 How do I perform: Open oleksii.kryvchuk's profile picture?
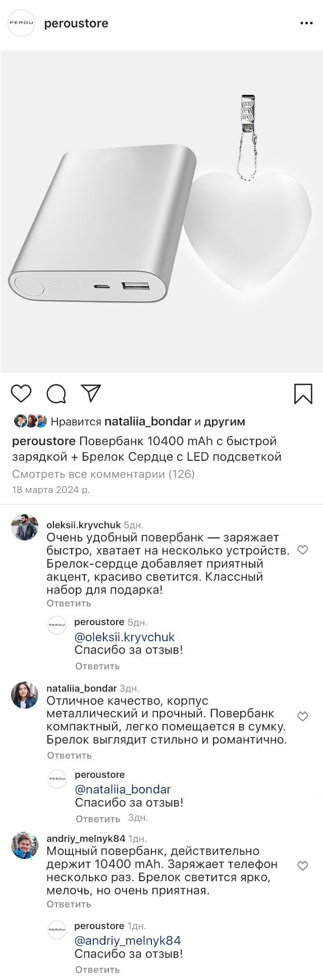(25, 527)
